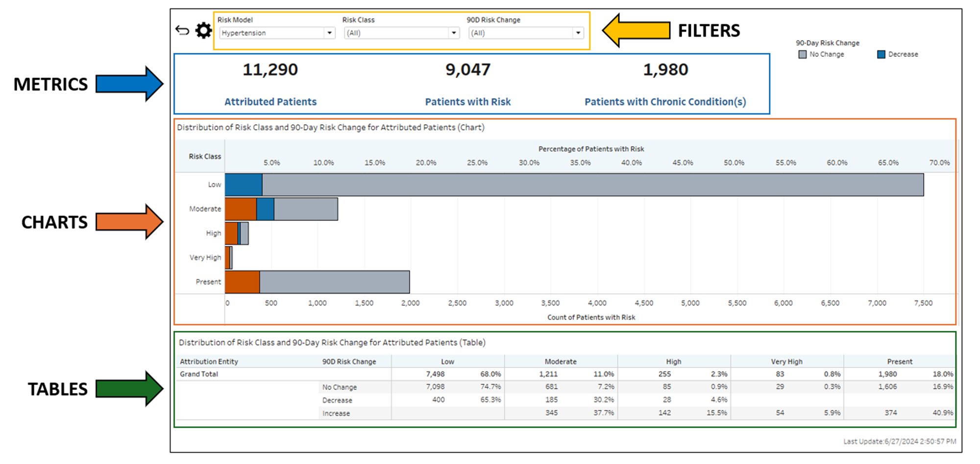The image size is (980, 464).
Task: Click the Attribution Entity column header
Action: click(209, 362)
